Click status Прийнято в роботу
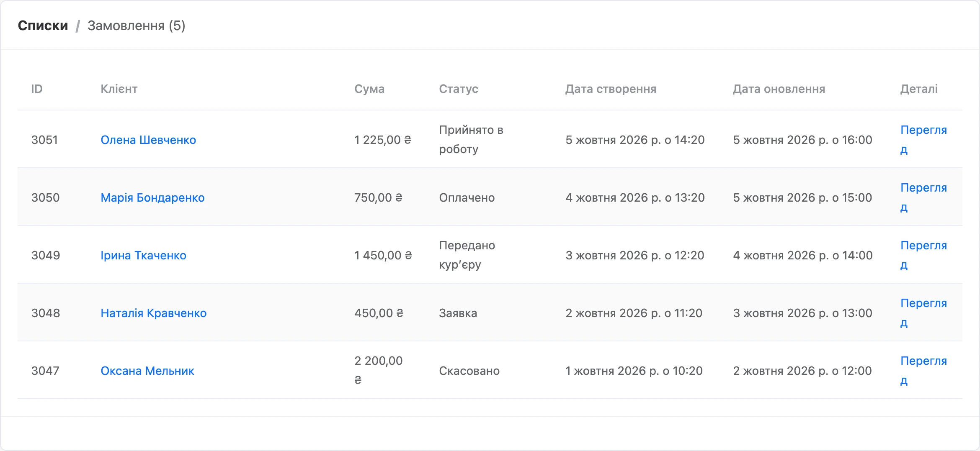This screenshot has width=980, height=451. pyautogui.click(x=471, y=140)
